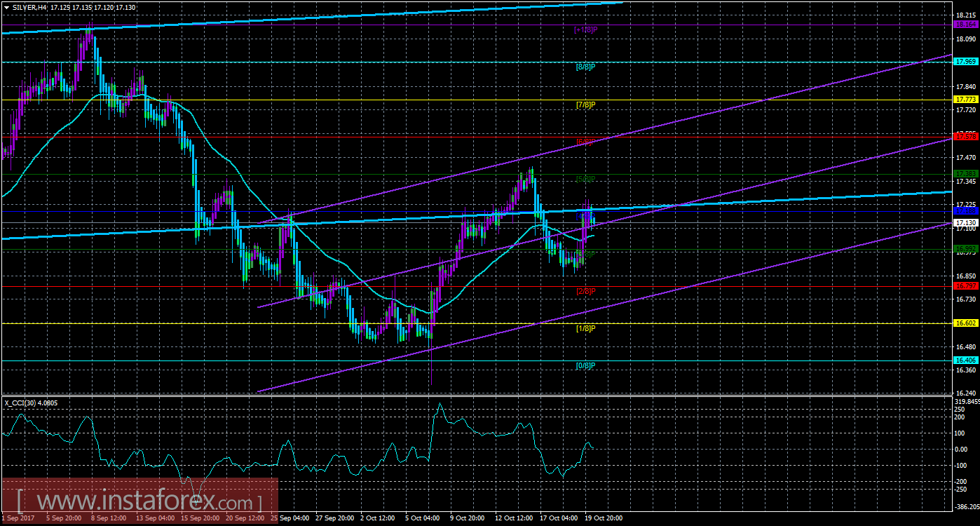Viewport: 980px width, 526px height.
Task: Click the 0.00 CCI scale value
Action: pos(962,450)
